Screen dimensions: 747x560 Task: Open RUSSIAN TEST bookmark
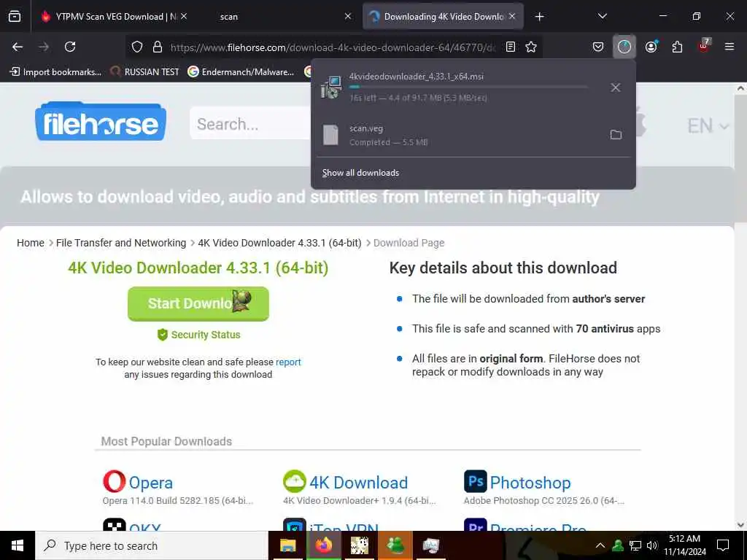[x=145, y=72]
